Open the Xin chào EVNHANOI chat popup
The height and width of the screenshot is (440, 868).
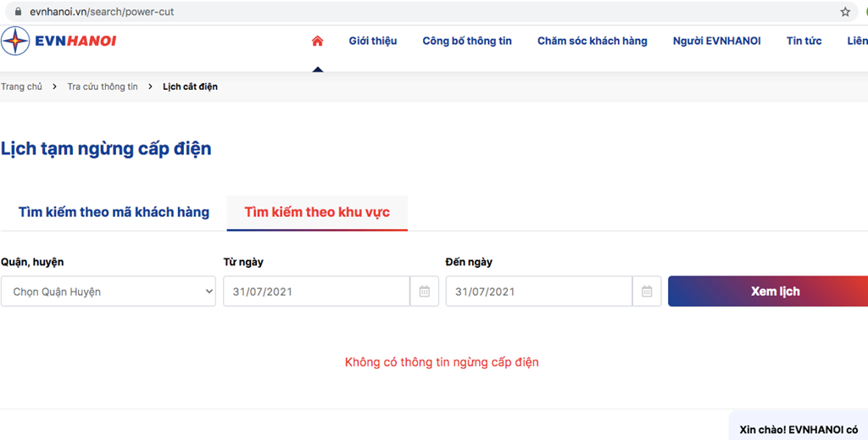tap(798, 426)
